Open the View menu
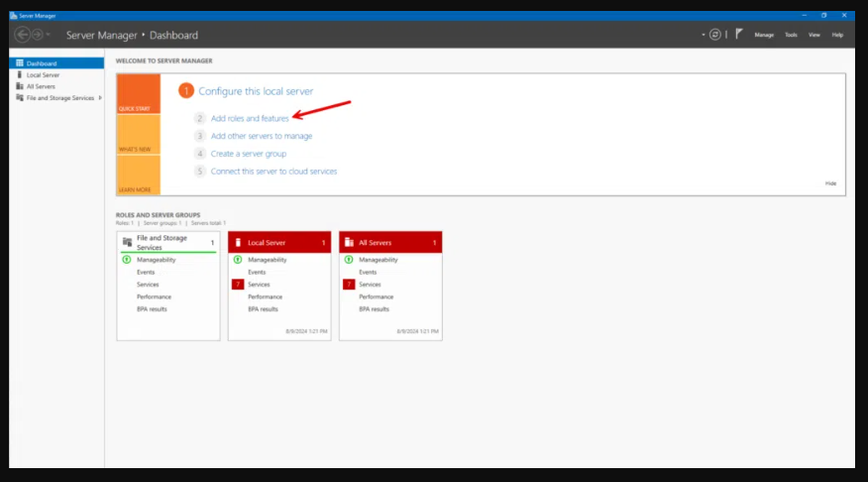Viewport: 868px width, 482px height. (x=814, y=35)
